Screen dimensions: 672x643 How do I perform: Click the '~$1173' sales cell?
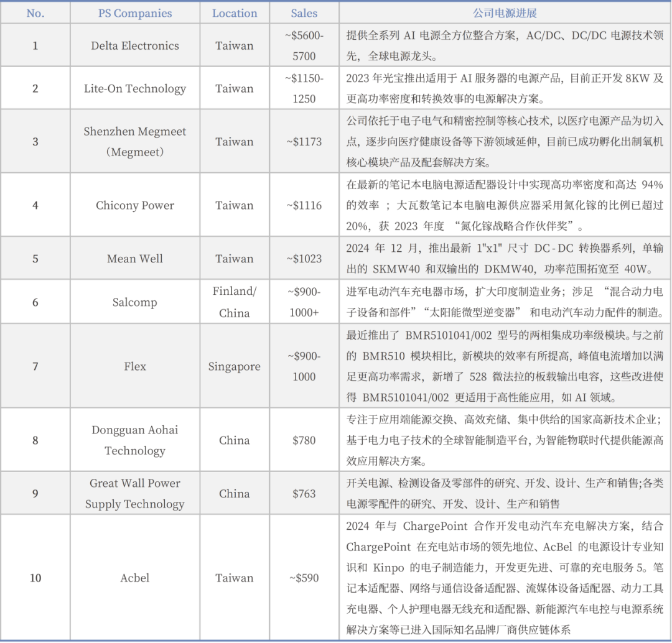[x=304, y=141]
